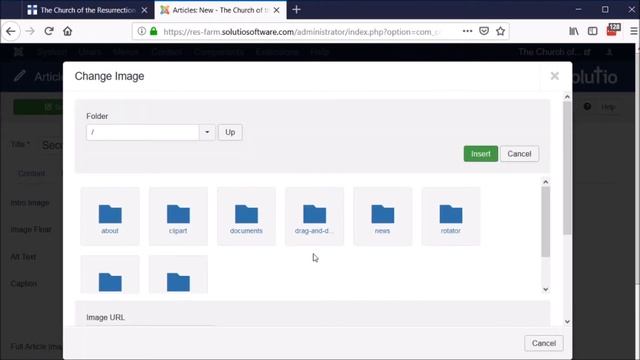Show site information icon in address bar
The image size is (640, 360).
point(141,31)
